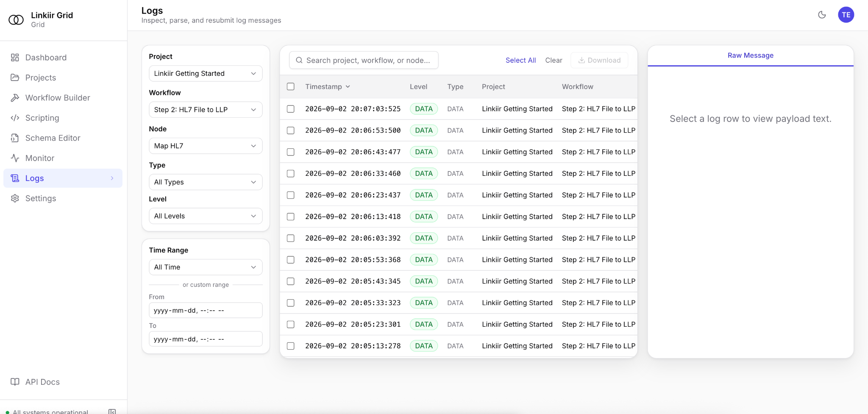The height and width of the screenshot is (414, 868).
Task: Click the All systems operational status text
Action: [x=50, y=411]
